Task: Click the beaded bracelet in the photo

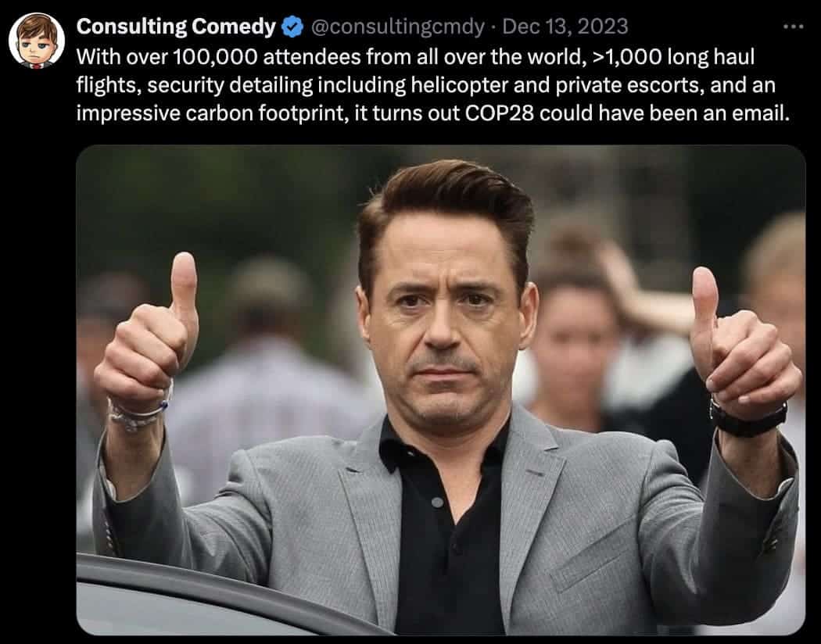Action: pos(137,412)
